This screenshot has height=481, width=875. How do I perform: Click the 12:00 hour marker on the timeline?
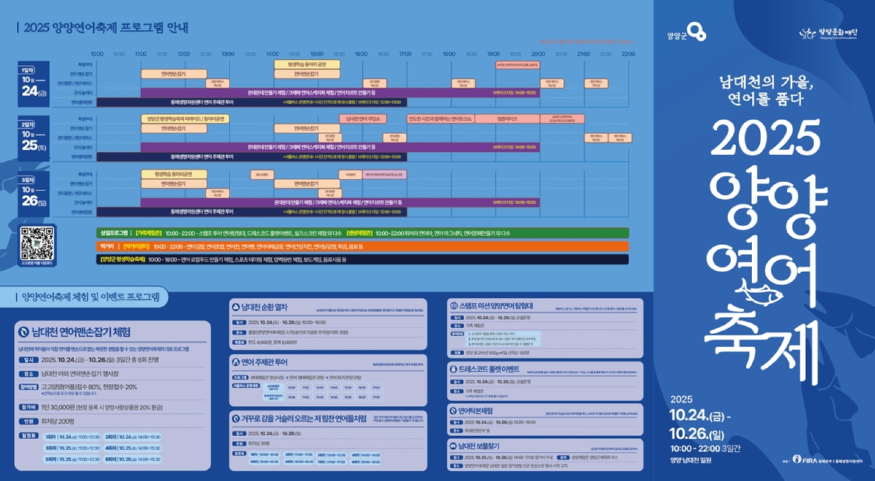tap(184, 54)
